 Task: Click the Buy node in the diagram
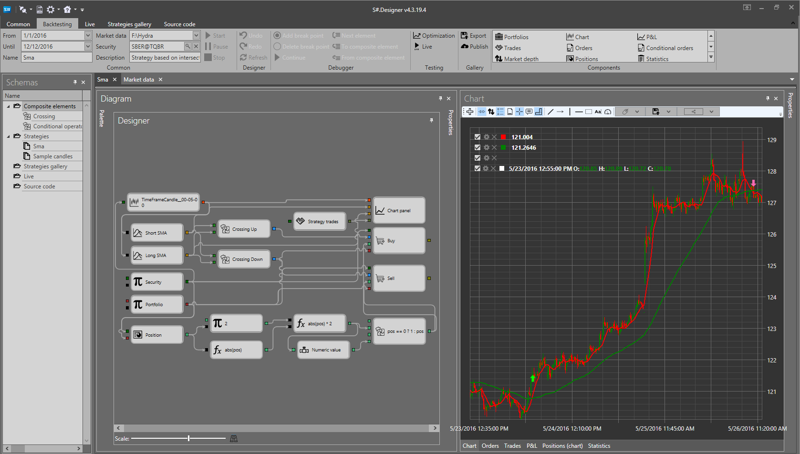[398, 241]
